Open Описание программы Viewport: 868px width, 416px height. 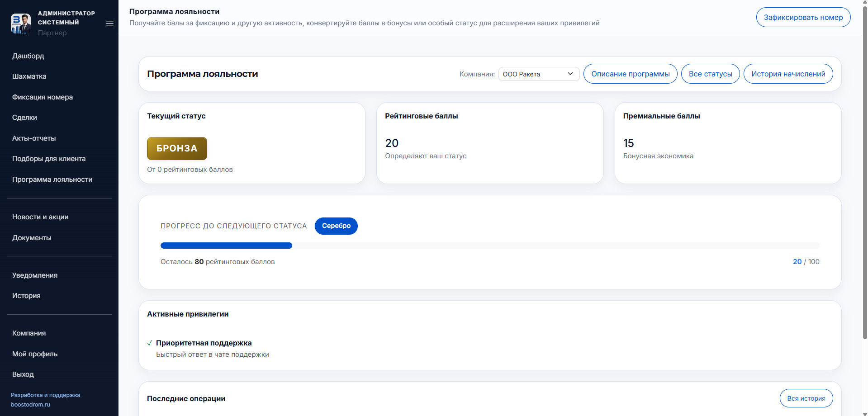[630, 74]
